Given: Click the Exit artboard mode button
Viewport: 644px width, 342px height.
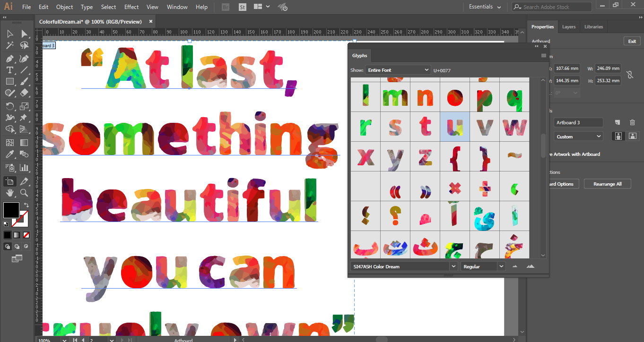Looking at the screenshot, I should [x=632, y=41].
